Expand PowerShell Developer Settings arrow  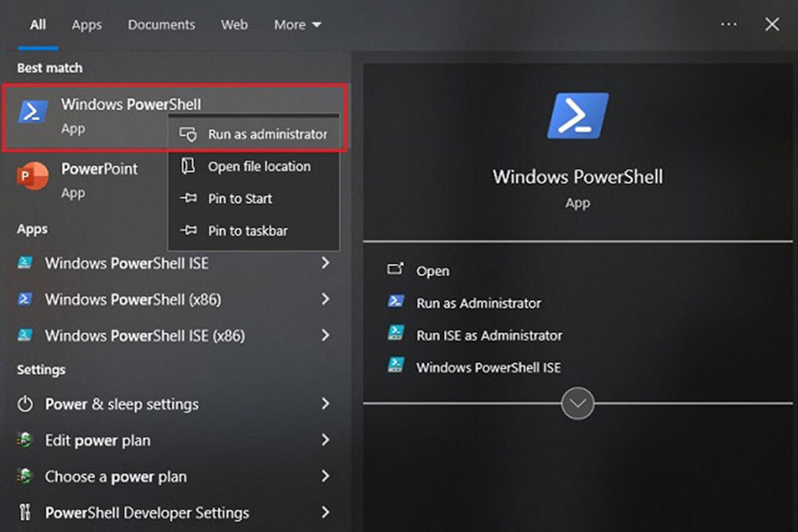click(x=325, y=512)
